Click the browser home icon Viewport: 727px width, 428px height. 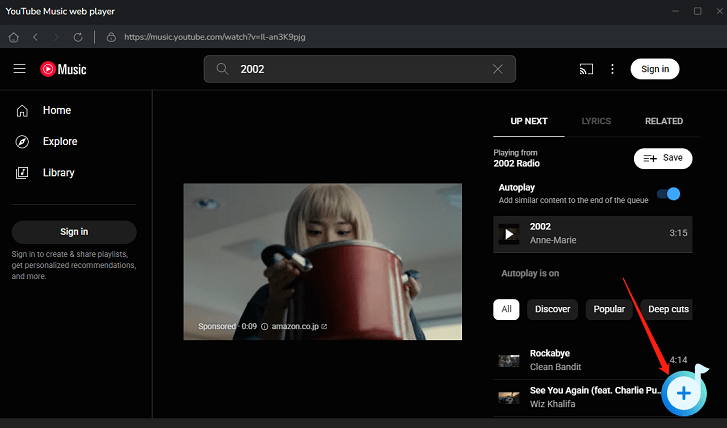13,37
